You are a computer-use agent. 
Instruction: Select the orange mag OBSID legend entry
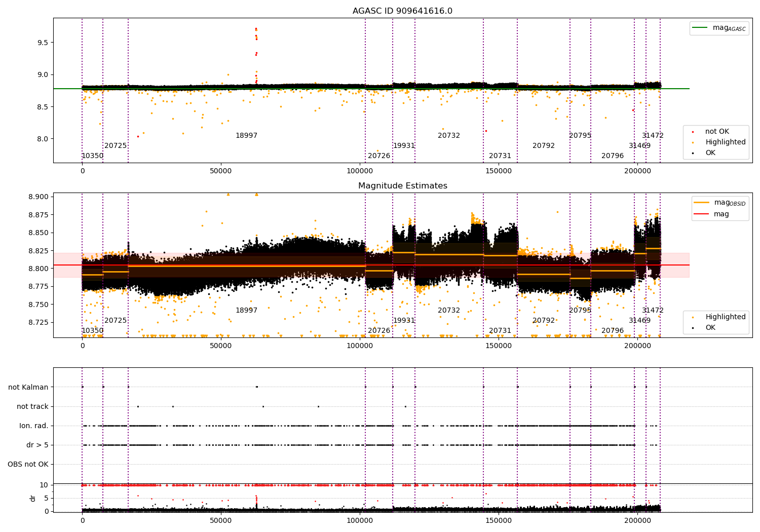pyautogui.click(x=720, y=203)
